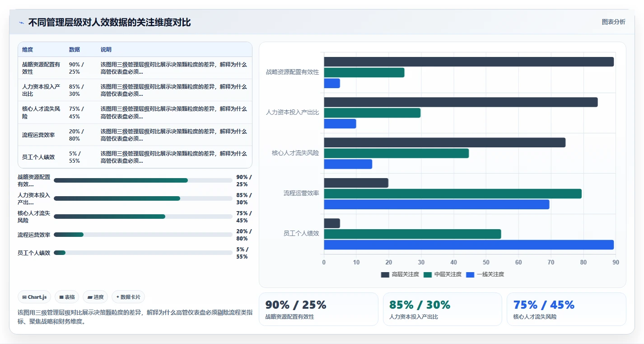Click the 数据 column header
Image resolution: width=644 pixels, height=344 pixels.
[75, 50]
